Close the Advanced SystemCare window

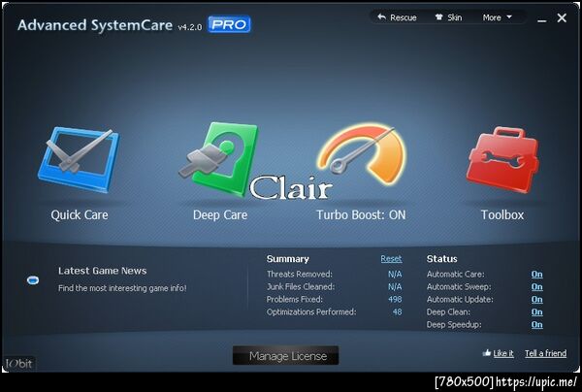pyautogui.click(x=562, y=17)
